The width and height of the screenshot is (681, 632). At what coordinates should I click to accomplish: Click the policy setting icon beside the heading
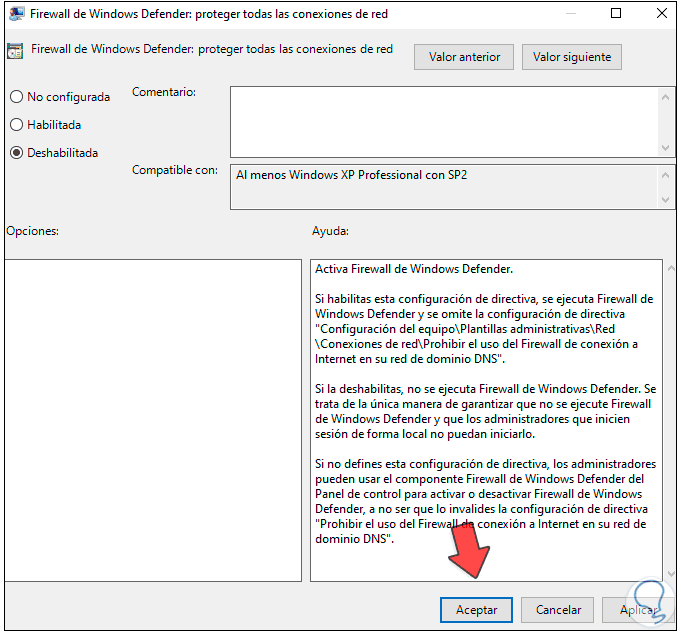pyautogui.click(x=15, y=51)
